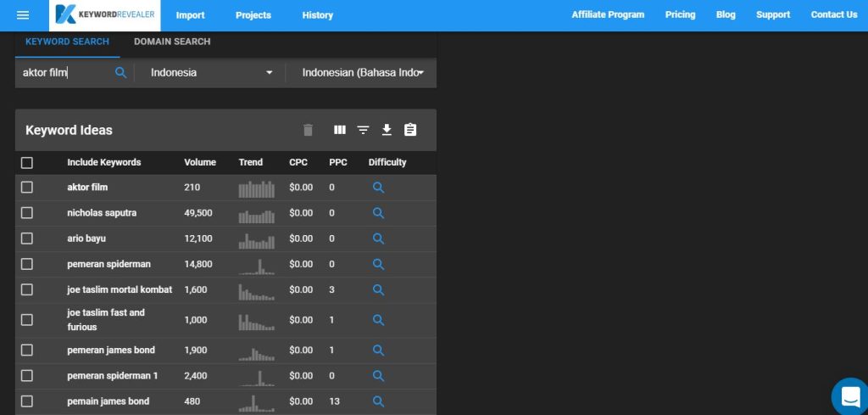
Task: Open the chat support bubble
Action: point(849,396)
